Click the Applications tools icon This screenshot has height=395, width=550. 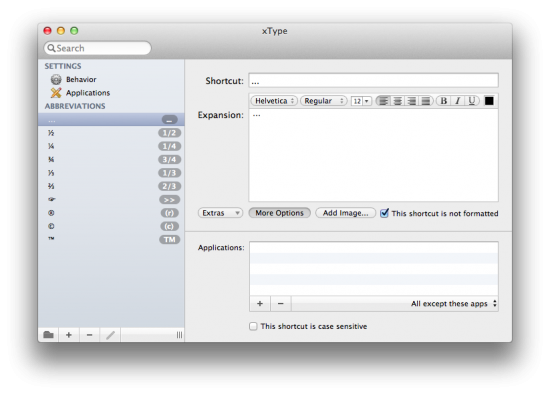[56, 93]
